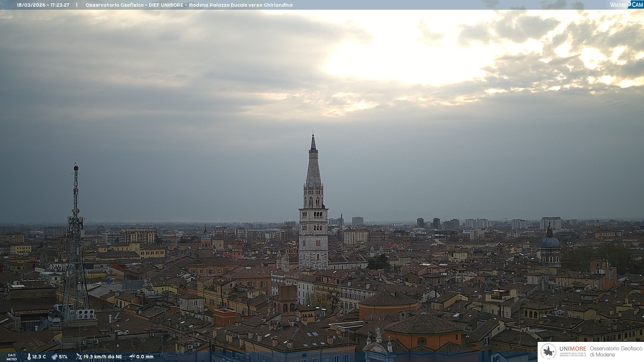Click the UNIMORE wordmark in the corner logo
Screen dimensions: 644x362
[573, 349]
